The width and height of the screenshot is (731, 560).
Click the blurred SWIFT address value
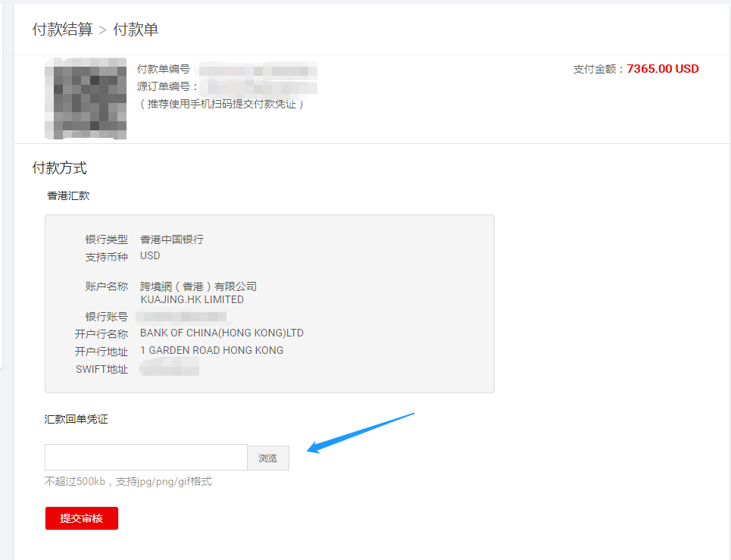pyautogui.click(x=170, y=369)
